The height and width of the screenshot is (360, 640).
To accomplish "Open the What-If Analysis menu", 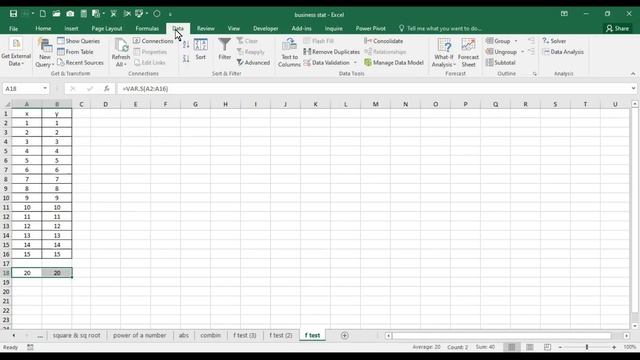I will click(444, 53).
